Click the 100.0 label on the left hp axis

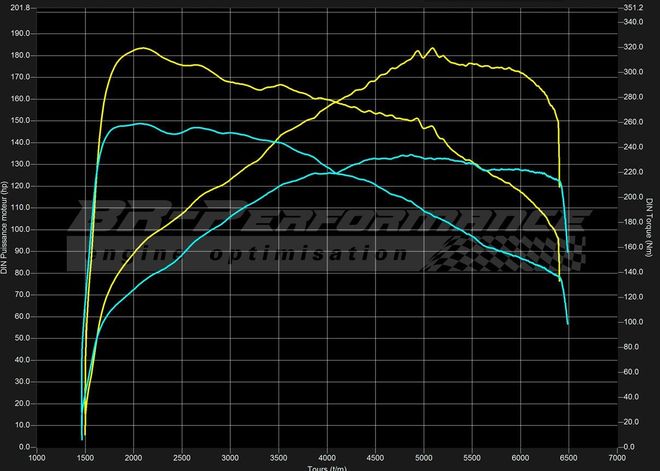tap(20, 229)
